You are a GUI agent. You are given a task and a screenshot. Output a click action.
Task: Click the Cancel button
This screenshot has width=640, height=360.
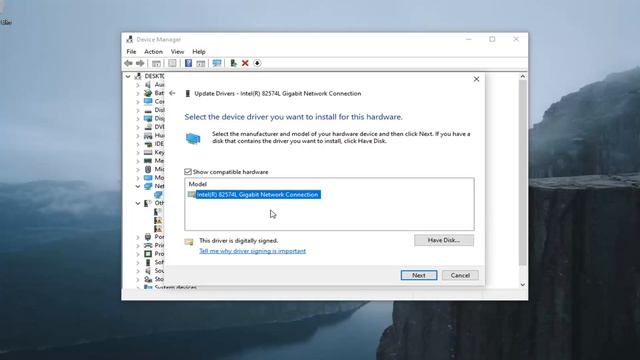[x=460, y=276]
